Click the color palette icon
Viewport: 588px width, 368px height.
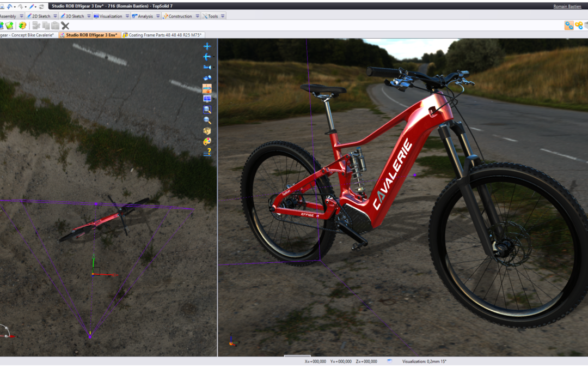click(x=207, y=141)
